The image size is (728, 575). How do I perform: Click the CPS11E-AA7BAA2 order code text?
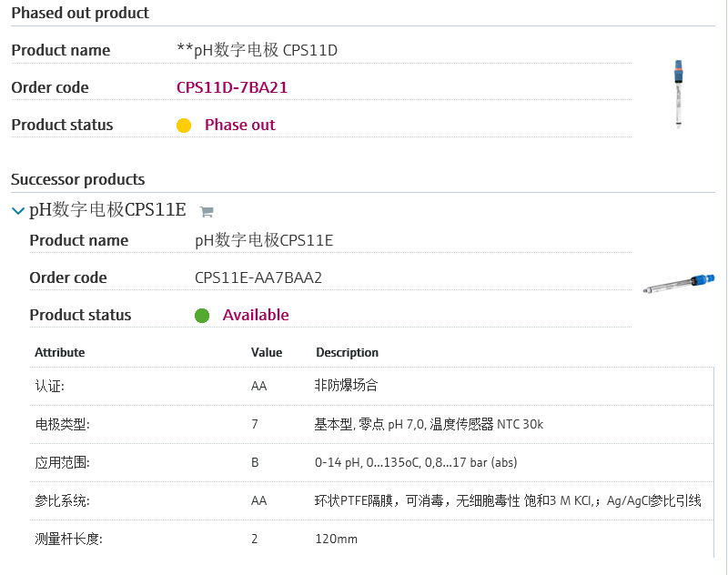(x=258, y=277)
